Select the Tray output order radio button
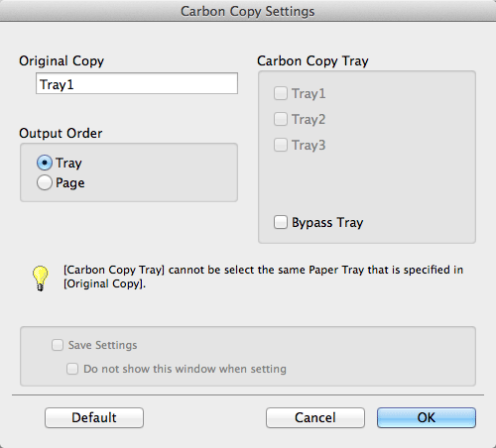 (45, 163)
